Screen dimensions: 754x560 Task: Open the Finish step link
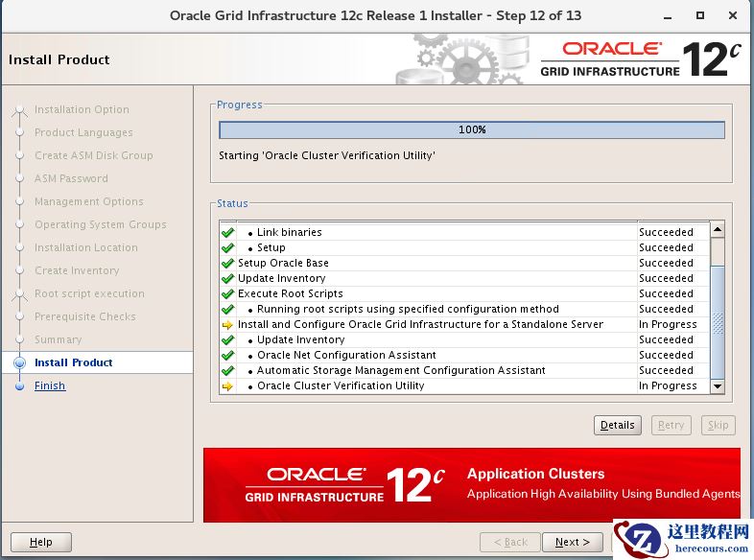50,386
